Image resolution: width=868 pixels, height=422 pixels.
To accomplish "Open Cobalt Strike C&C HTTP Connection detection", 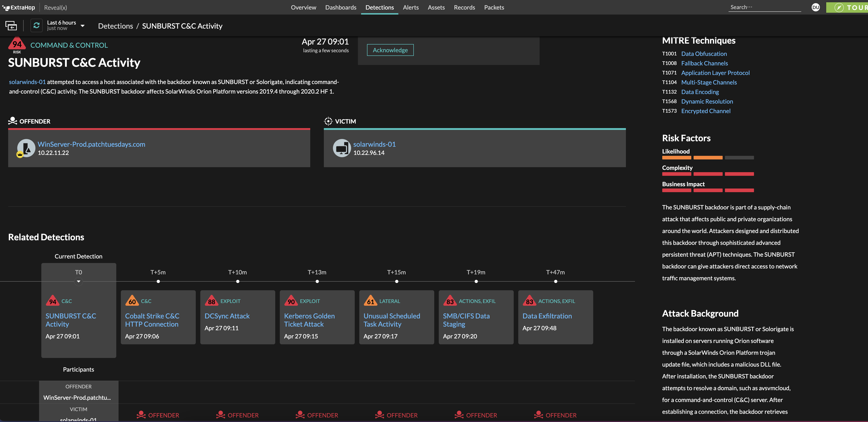I will pos(152,320).
